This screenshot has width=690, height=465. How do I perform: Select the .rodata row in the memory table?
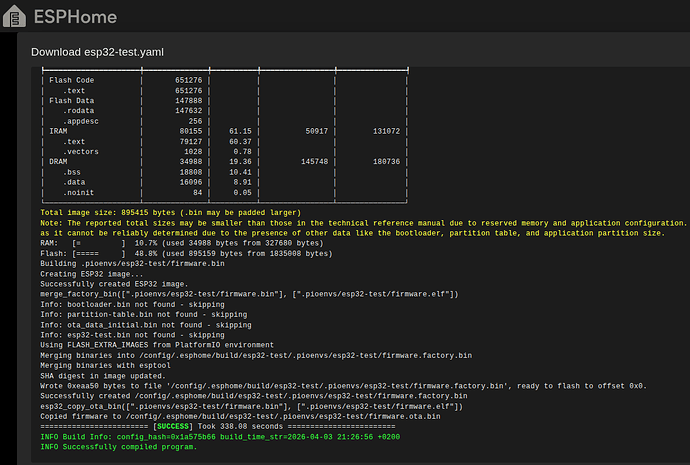[224, 110]
